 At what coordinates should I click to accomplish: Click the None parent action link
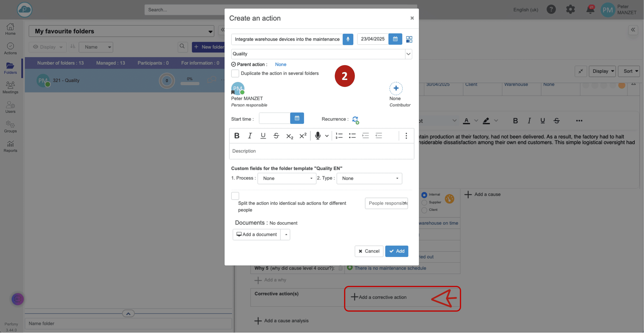point(280,64)
